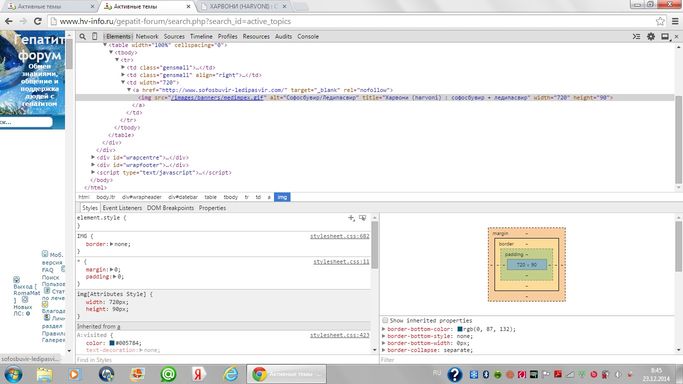Viewport: 683px width, 384px height.
Task: Select div#wrapheader in the breadcrumb
Action: pyautogui.click(x=142, y=197)
